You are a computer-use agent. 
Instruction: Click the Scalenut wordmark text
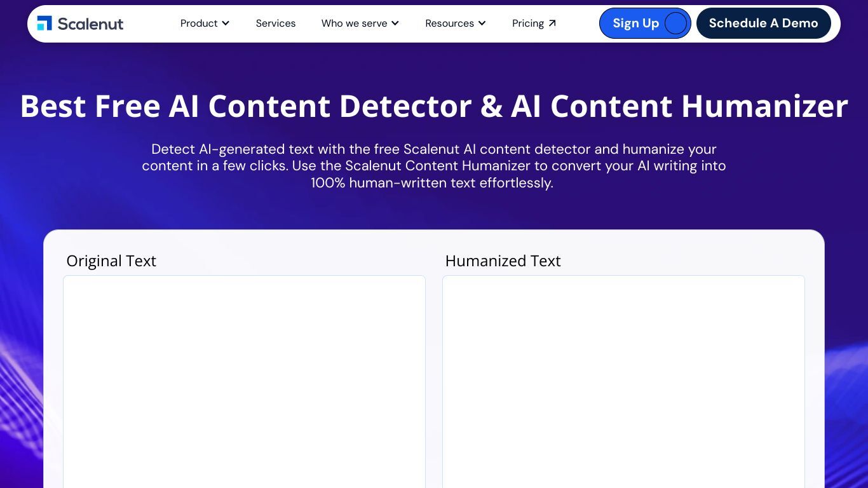(90, 24)
